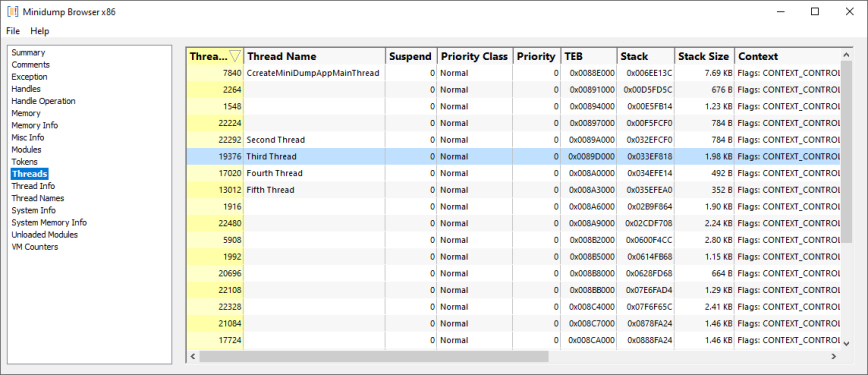
Task: Select Memory Info in the sidebar
Action: 34,126
